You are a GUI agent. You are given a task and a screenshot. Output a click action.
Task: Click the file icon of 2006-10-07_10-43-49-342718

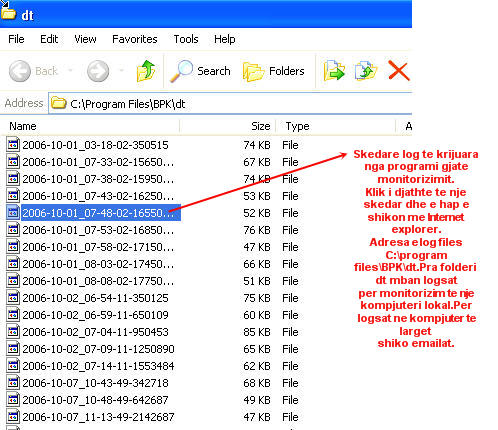pyautogui.click(x=13, y=383)
